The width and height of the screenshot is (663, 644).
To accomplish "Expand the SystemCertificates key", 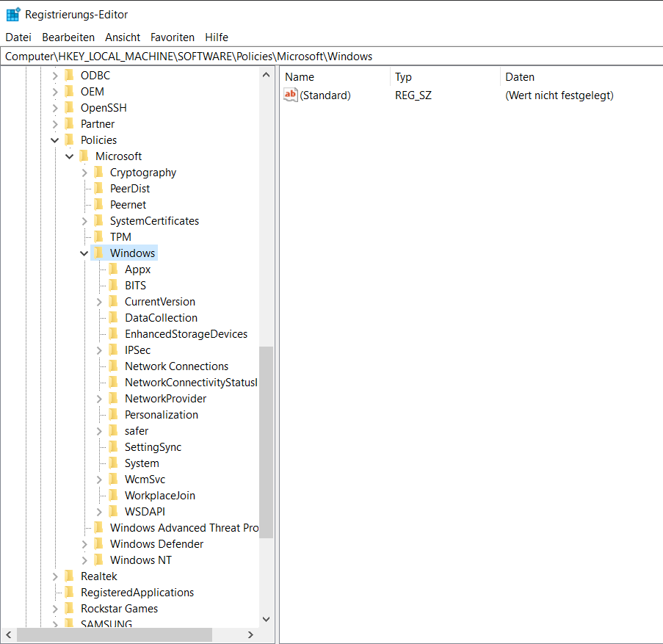I will [x=84, y=221].
